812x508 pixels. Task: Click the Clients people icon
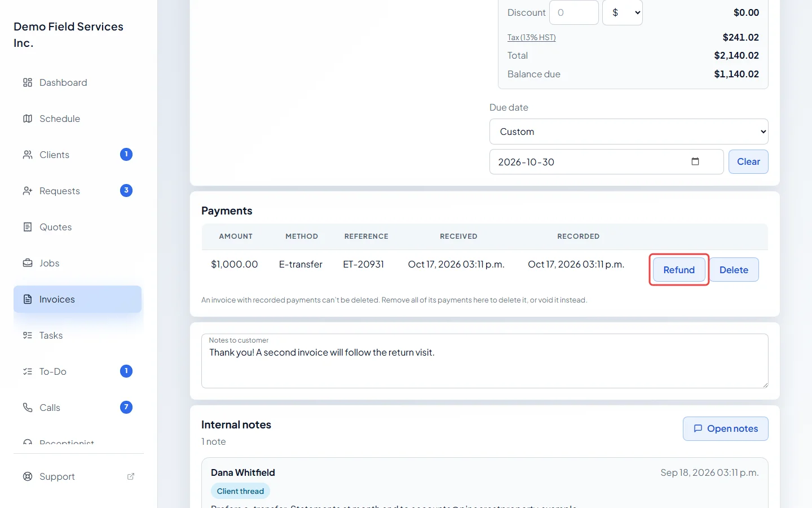coord(28,155)
